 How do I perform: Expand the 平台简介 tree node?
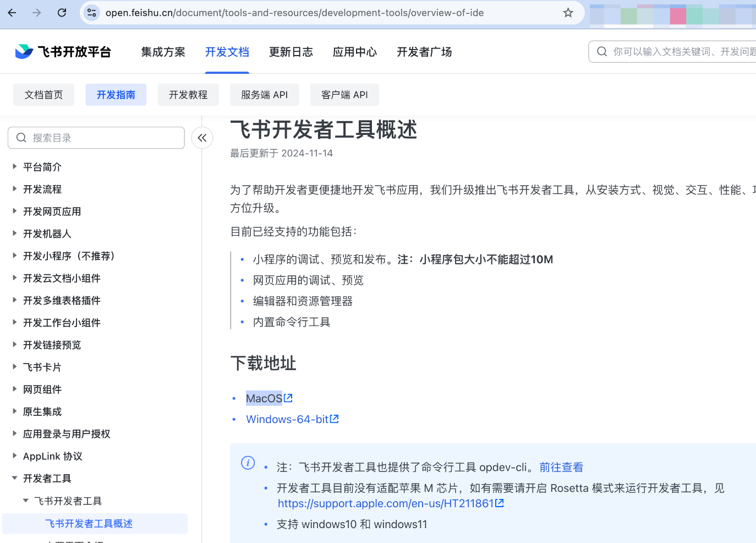point(15,166)
